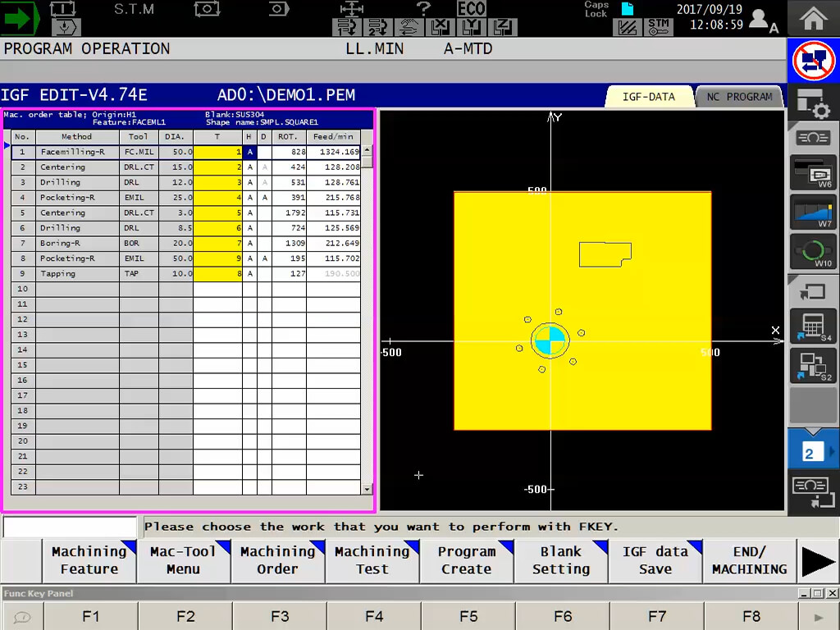Screen dimensions: 840x630
Task: Toggle the blue communication-disabled icon
Action: click(812, 62)
